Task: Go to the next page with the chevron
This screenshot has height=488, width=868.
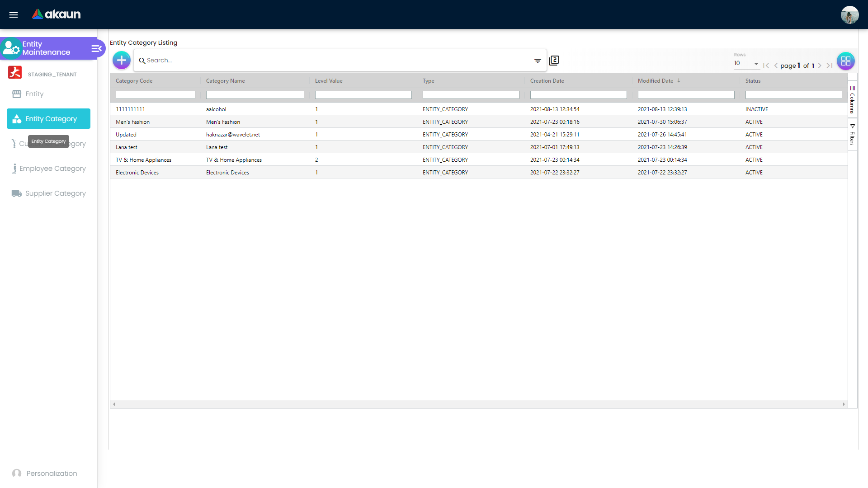Action: [x=820, y=66]
